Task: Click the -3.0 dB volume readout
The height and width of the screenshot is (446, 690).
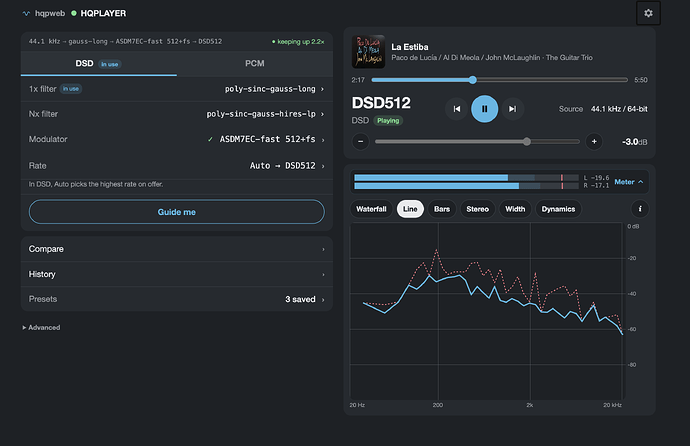Action: tap(634, 142)
